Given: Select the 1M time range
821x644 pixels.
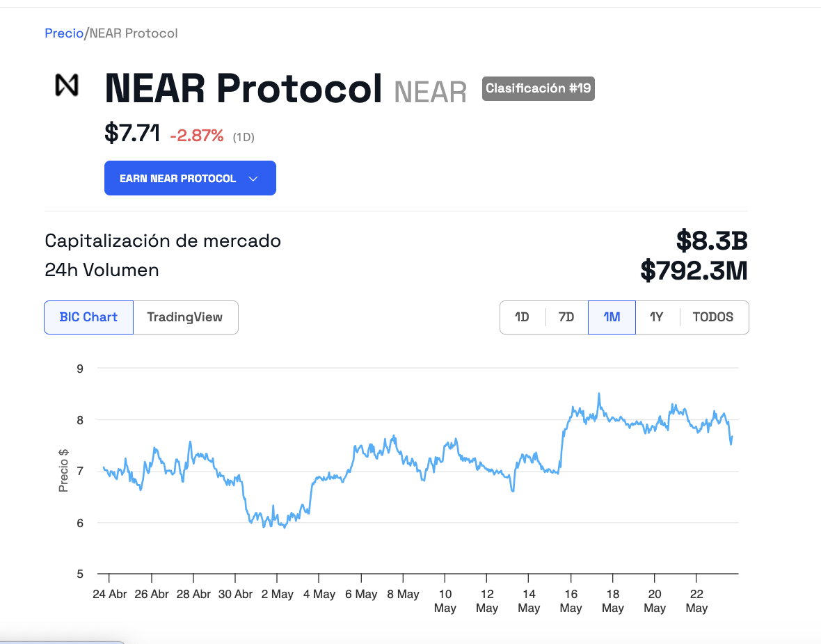Looking at the screenshot, I should (612, 317).
